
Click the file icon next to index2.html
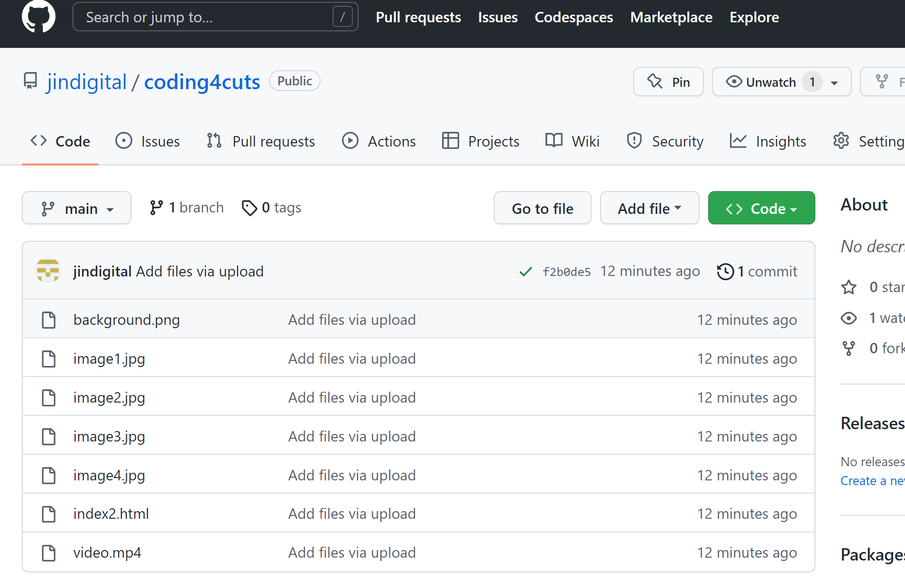48,514
